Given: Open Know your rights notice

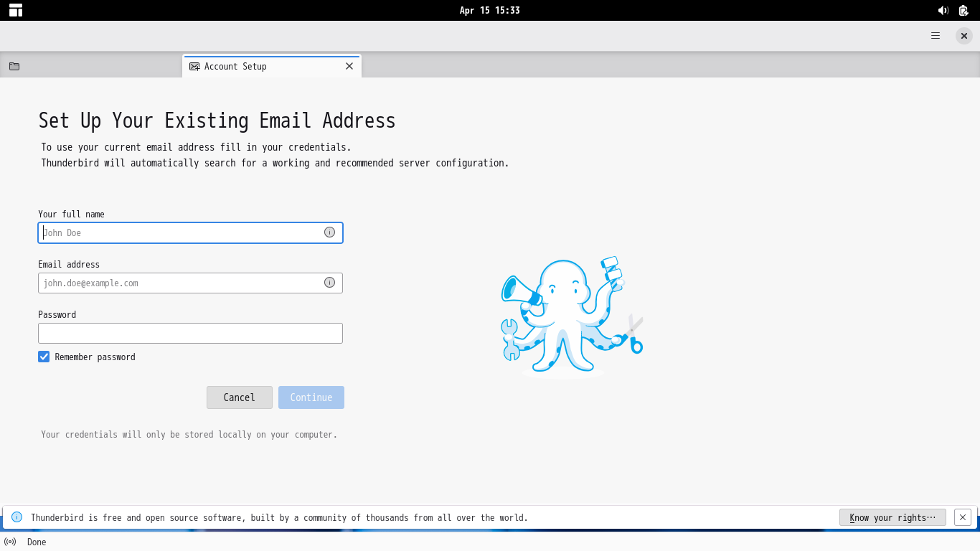Looking at the screenshot, I should click(x=892, y=517).
